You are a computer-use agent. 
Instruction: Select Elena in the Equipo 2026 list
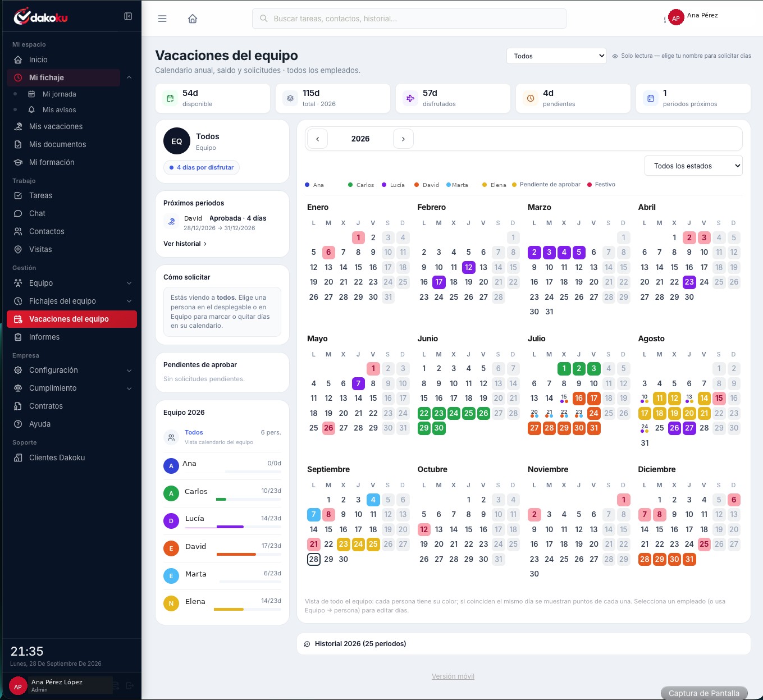(222, 603)
